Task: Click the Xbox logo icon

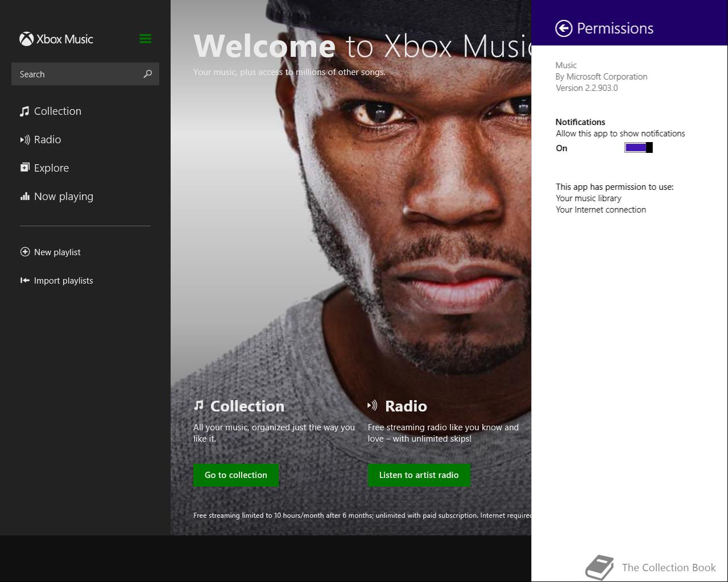Action: click(x=26, y=39)
